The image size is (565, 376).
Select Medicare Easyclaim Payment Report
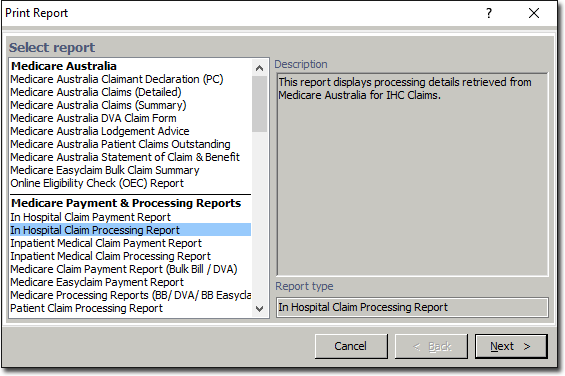click(x=97, y=282)
